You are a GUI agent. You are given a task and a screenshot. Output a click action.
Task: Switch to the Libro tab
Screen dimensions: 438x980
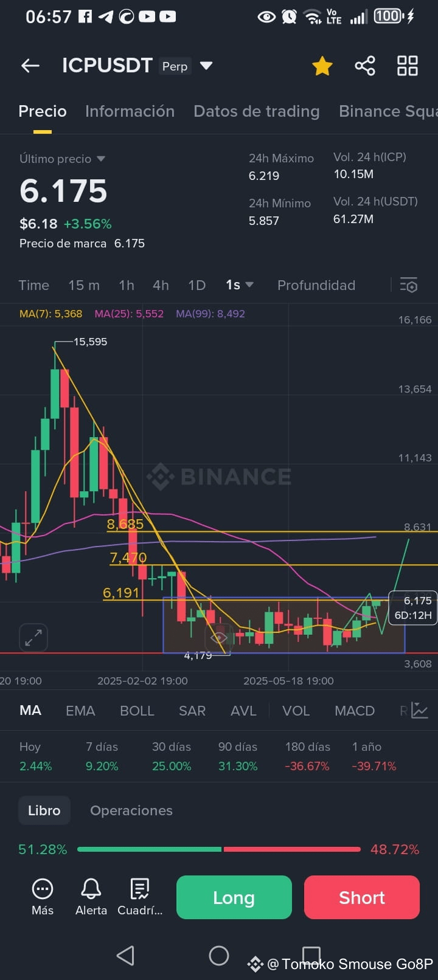point(44,810)
